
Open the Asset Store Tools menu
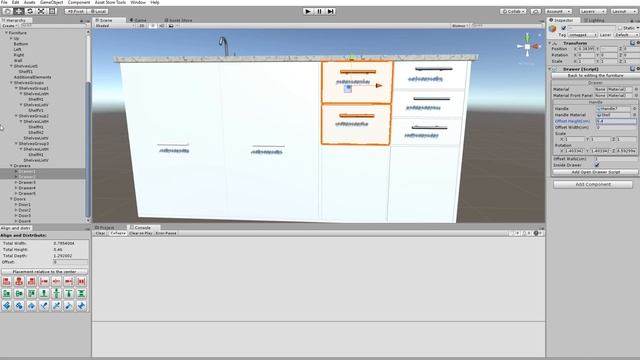coord(110,2)
